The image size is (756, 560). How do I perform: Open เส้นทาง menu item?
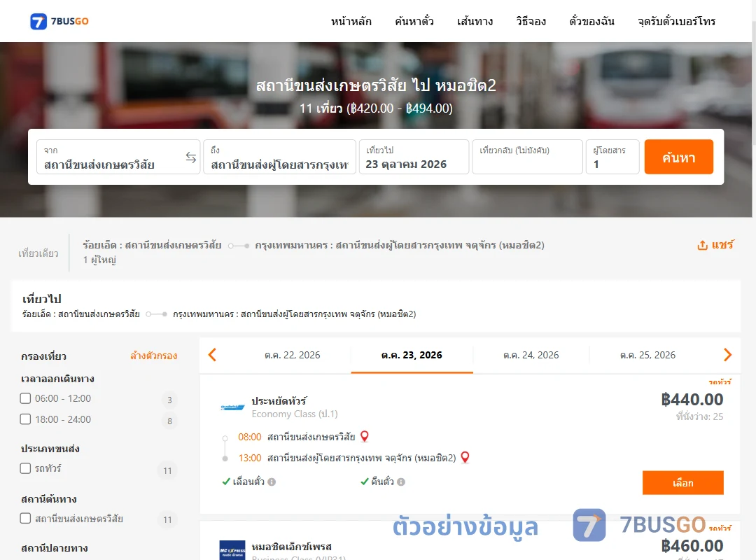[x=475, y=21]
